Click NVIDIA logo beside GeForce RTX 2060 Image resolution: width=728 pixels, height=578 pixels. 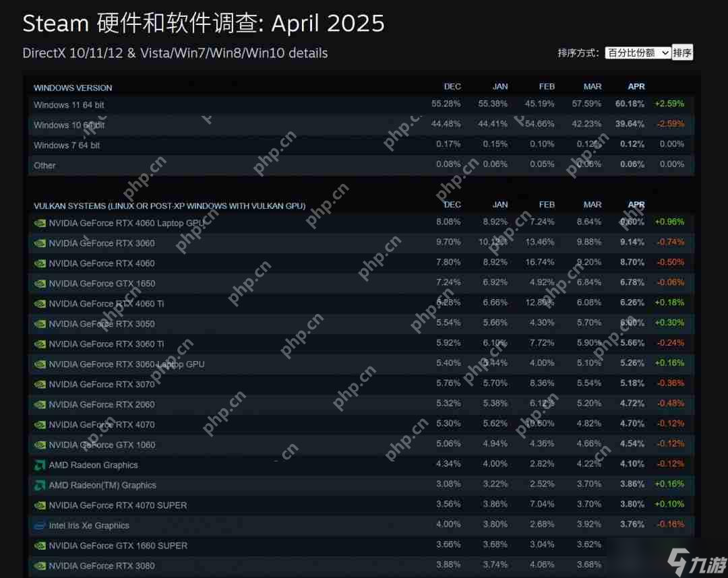pyautogui.click(x=40, y=404)
